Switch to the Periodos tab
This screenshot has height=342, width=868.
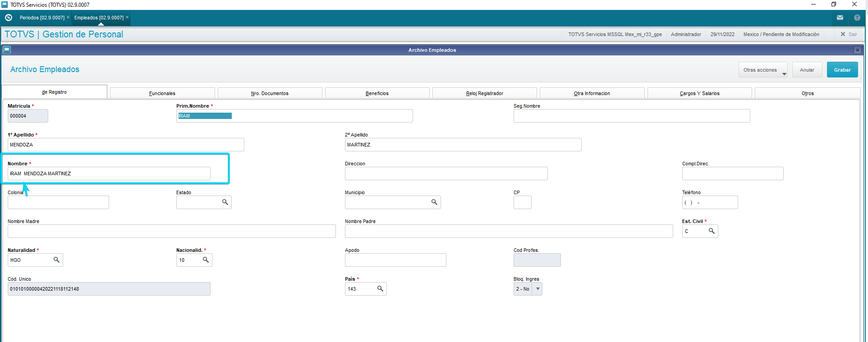(42, 18)
